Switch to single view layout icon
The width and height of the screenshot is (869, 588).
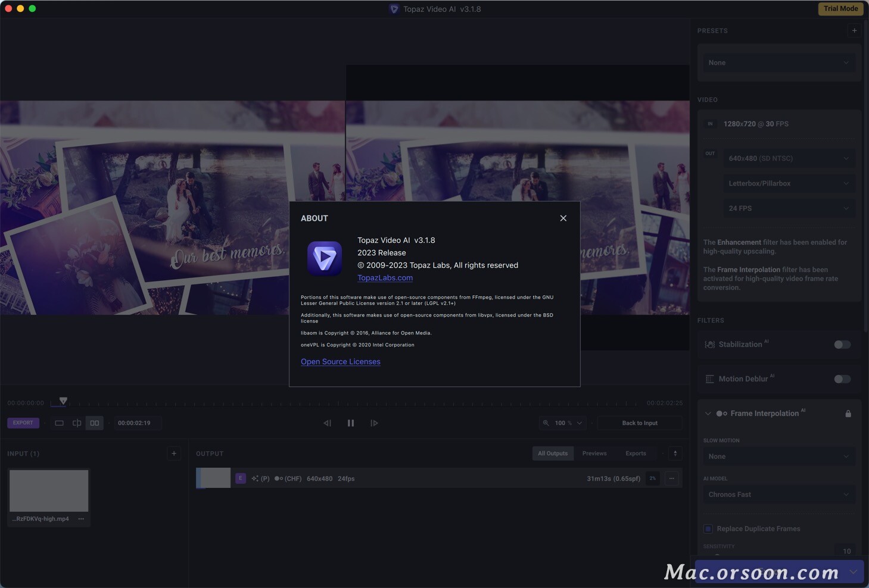[x=59, y=423]
